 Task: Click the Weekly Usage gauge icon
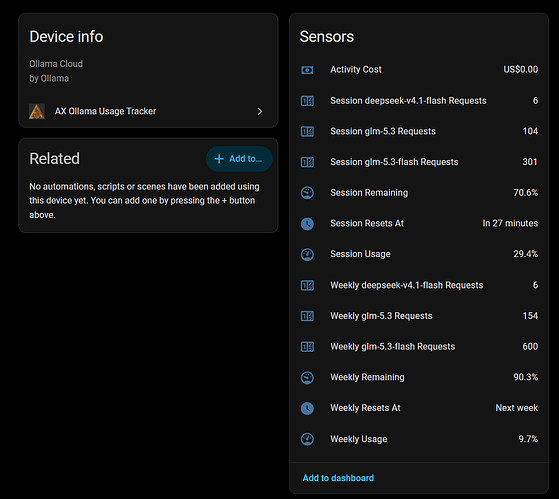tap(307, 439)
